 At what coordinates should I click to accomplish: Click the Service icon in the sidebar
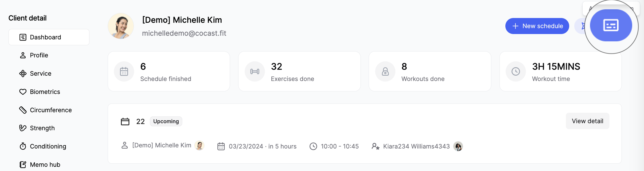point(23,73)
